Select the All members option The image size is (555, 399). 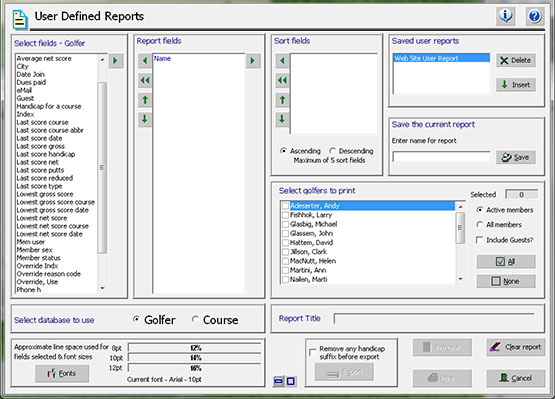click(480, 224)
